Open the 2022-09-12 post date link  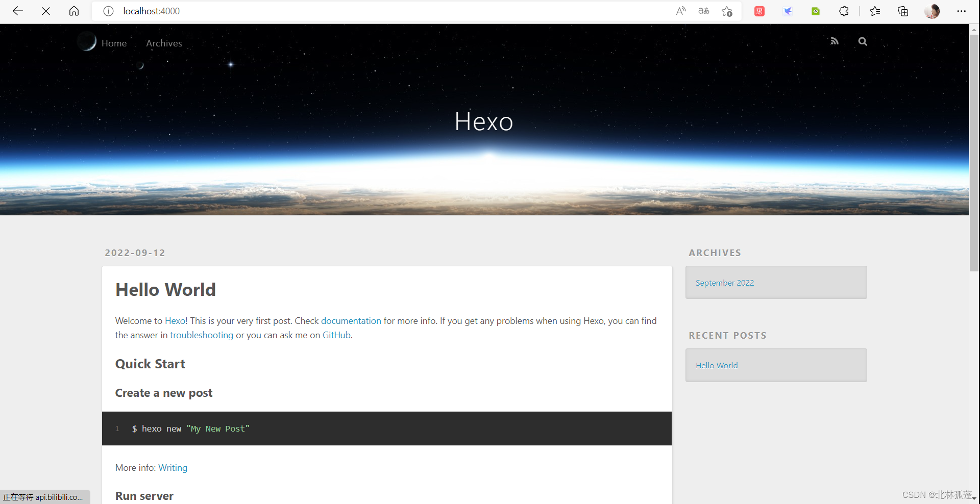point(135,253)
